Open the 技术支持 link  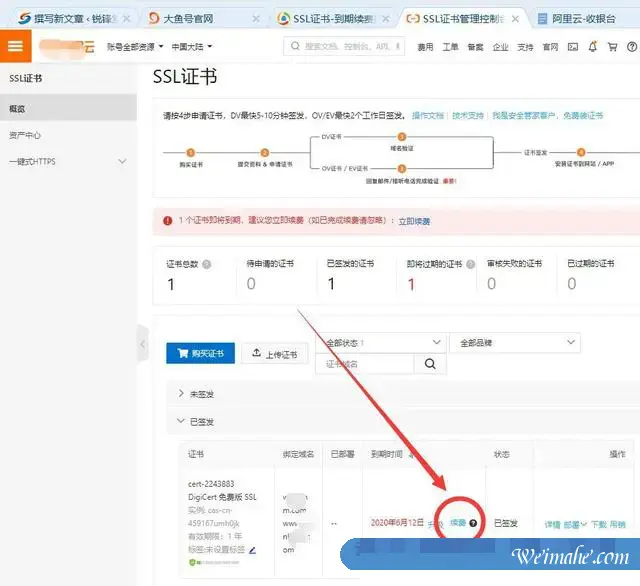(468, 115)
